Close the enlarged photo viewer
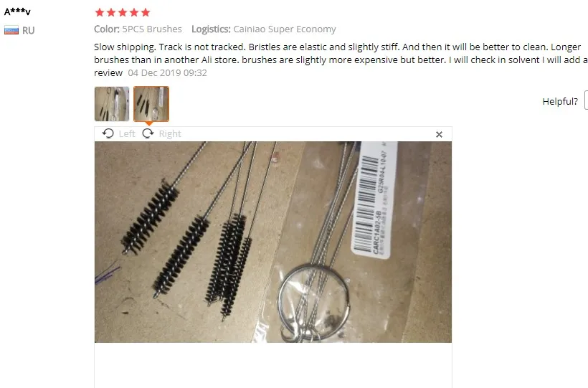The image size is (588, 388). click(x=439, y=134)
